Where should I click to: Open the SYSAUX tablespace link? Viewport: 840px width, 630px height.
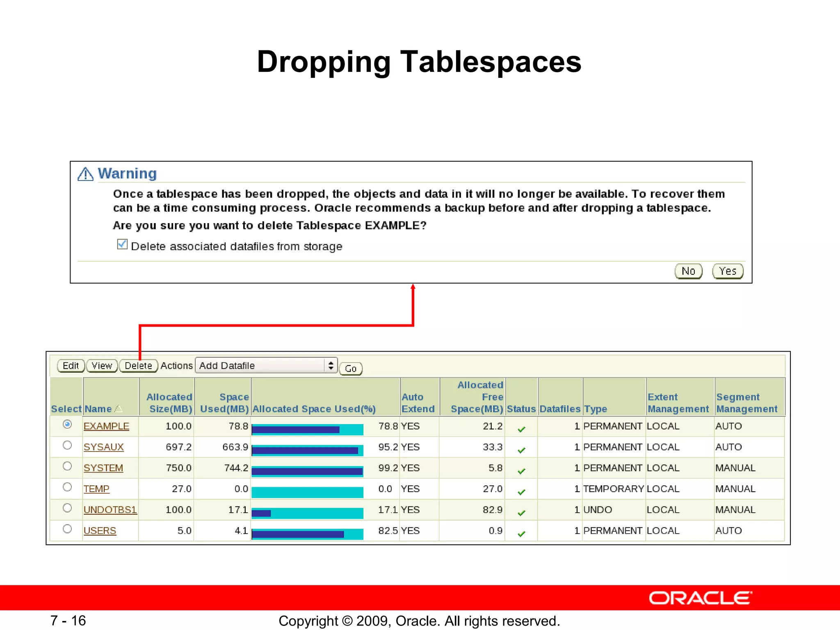point(103,447)
